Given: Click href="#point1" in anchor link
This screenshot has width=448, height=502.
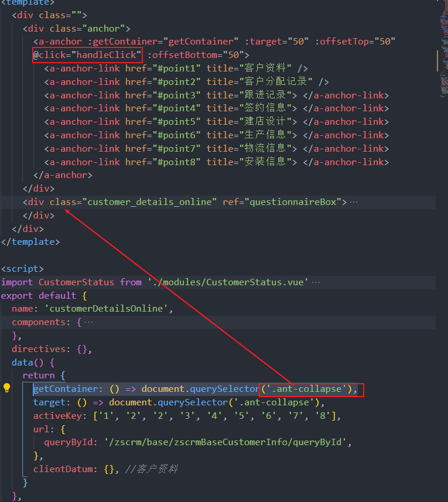Looking at the screenshot, I should point(163,69).
